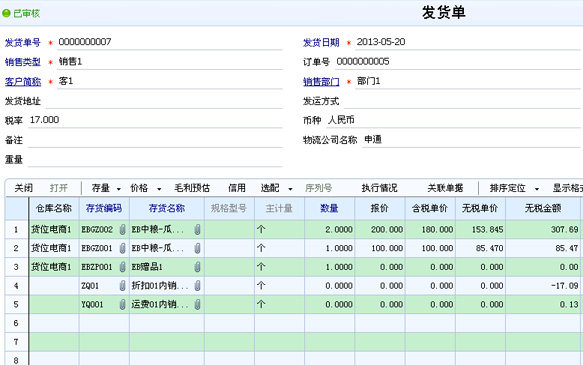Click the green 已审核 status icon
The image size is (583, 365).
point(6,13)
